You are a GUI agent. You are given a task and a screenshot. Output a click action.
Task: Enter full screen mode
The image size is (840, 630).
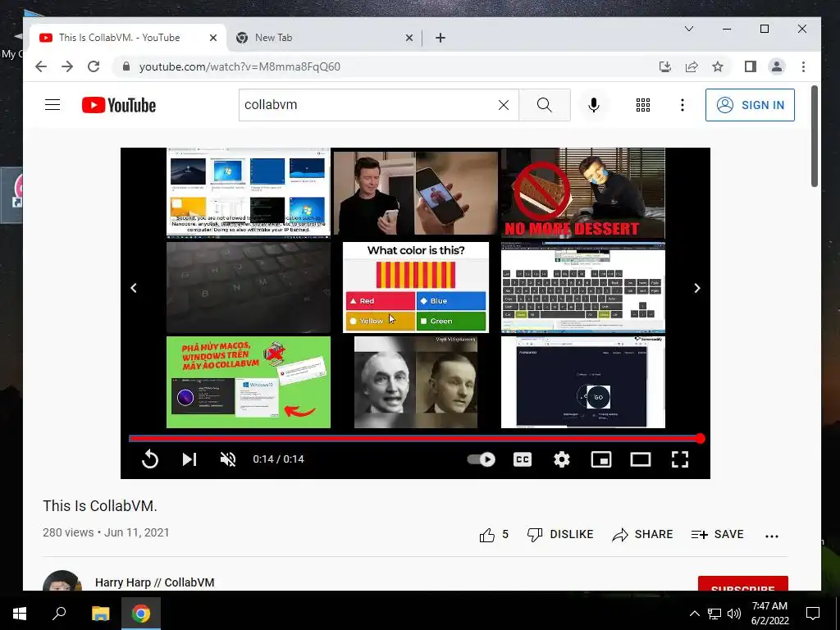(x=680, y=459)
